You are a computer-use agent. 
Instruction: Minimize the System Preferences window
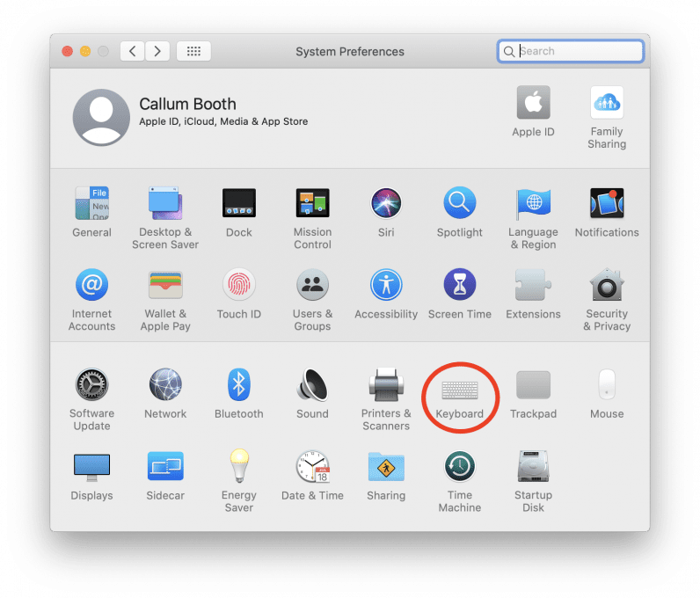pos(85,51)
